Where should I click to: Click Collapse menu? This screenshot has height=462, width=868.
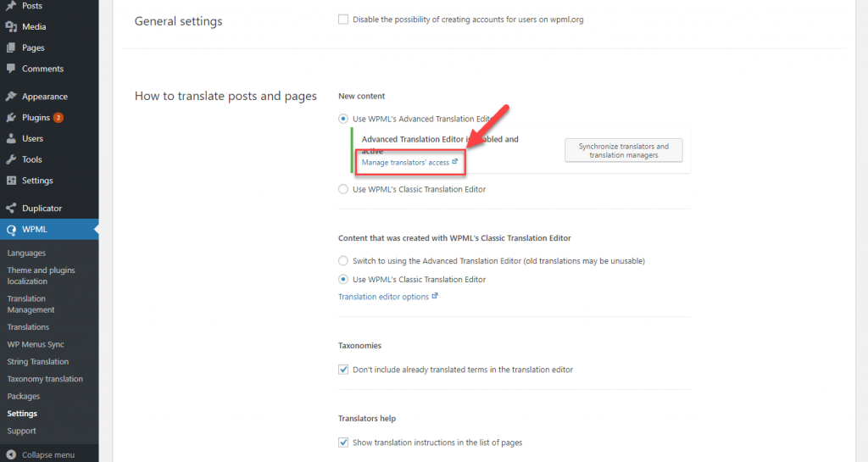pos(48,454)
